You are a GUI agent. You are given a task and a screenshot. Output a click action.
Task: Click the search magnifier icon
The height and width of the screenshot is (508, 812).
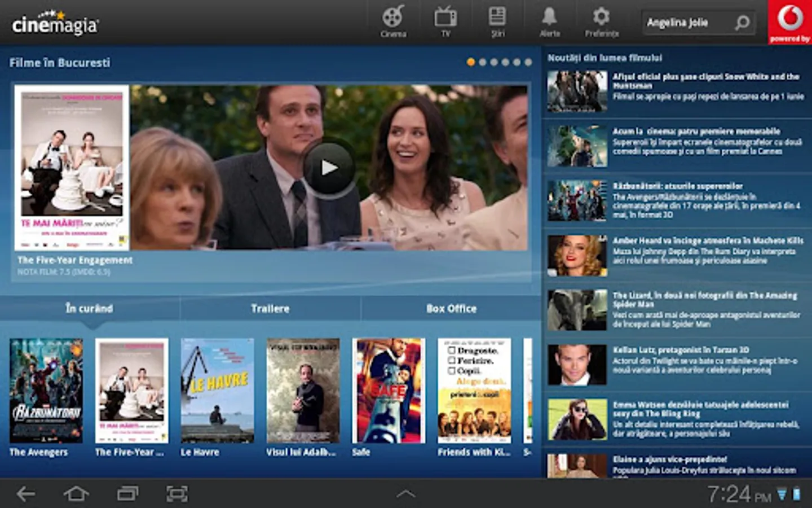(x=742, y=23)
